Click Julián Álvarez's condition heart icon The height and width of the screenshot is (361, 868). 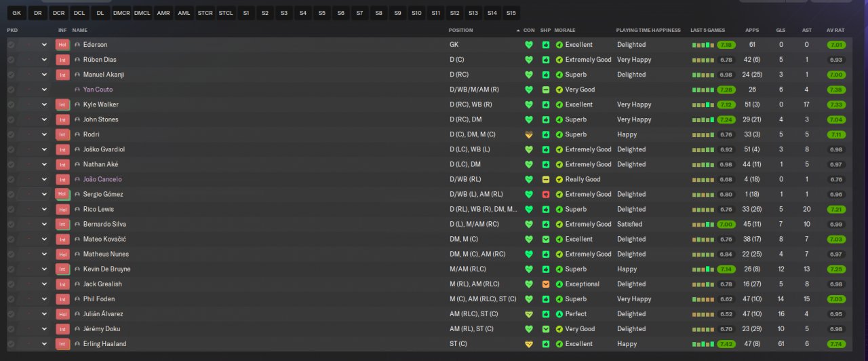click(529, 313)
